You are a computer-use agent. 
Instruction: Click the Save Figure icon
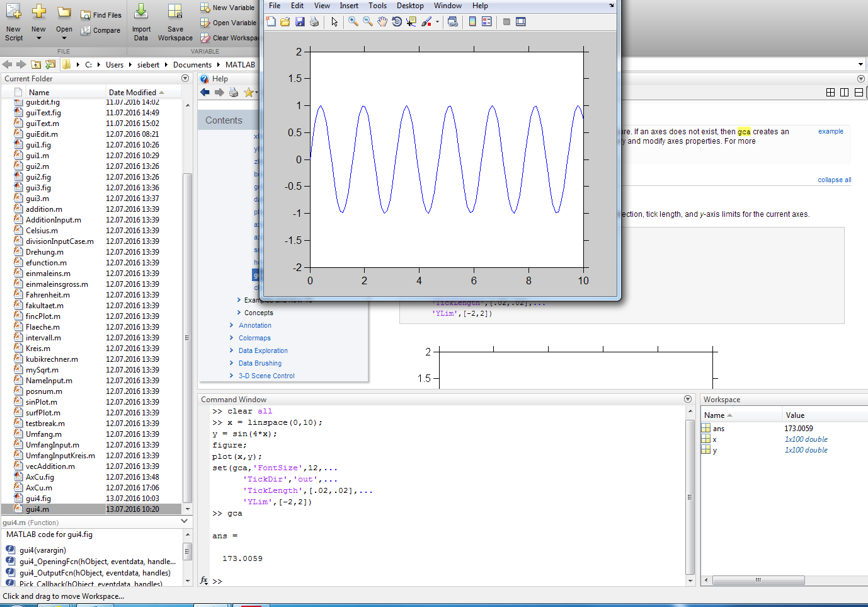pyautogui.click(x=300, y=21)
